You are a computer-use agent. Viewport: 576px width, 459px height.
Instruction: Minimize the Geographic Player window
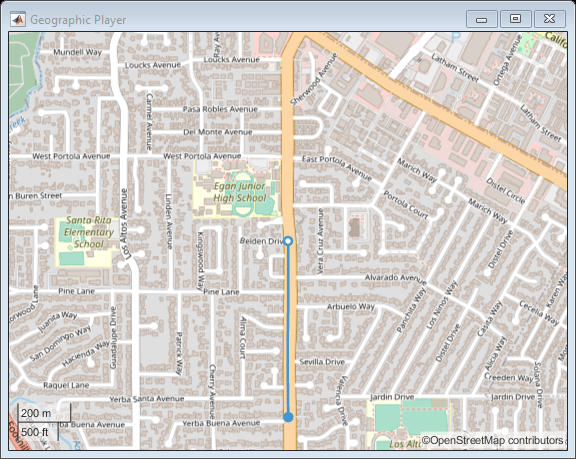(x=482, y=19)
